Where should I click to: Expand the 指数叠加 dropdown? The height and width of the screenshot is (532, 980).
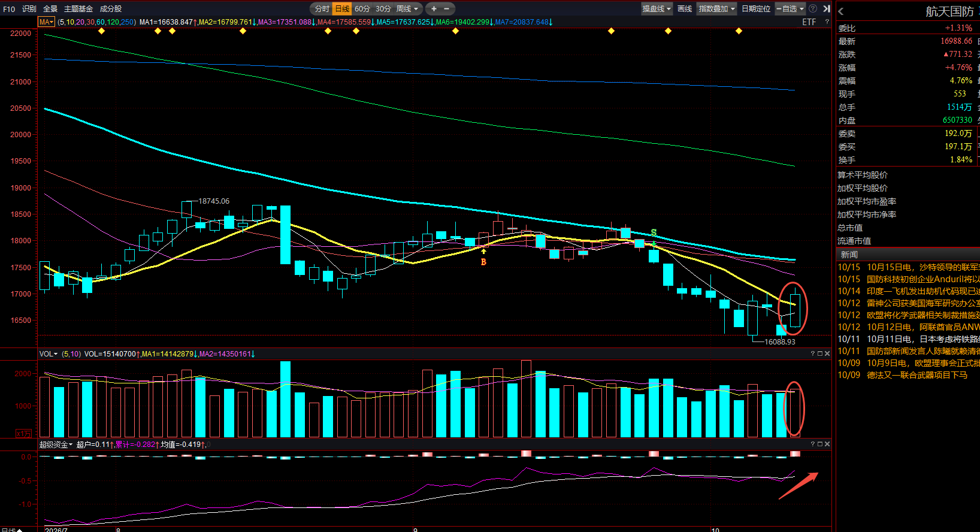[716, 8]
